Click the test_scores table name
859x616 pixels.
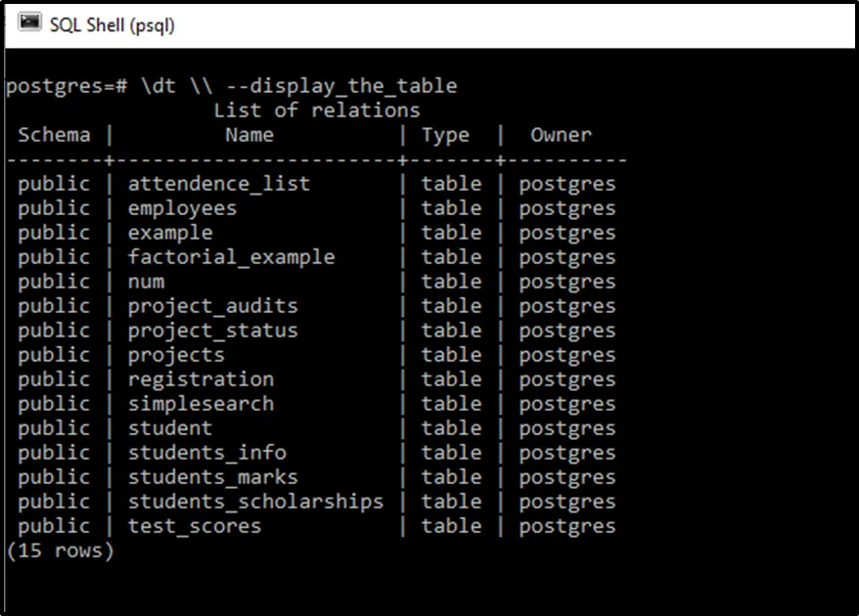coord(195,526)
